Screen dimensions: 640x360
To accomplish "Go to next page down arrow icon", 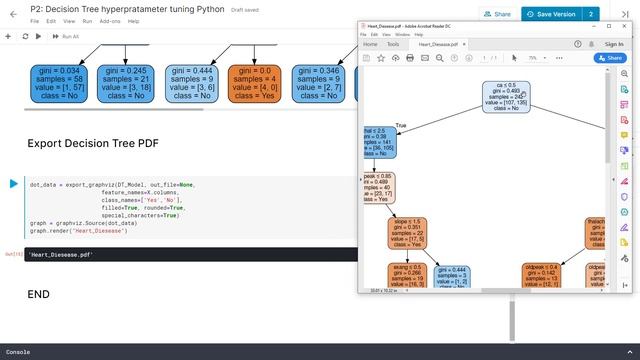I will coord(469,58).
